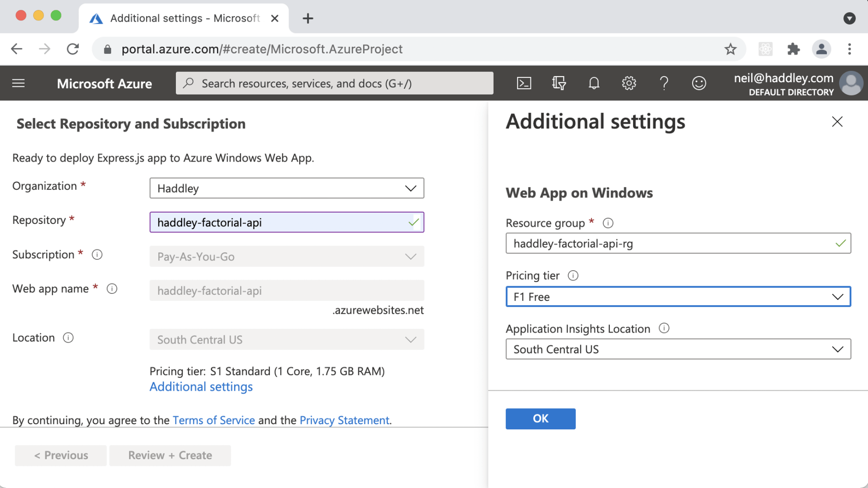Click the help question mark icon
This screenshot has height=488, width=868.
(x=664, y=83)
